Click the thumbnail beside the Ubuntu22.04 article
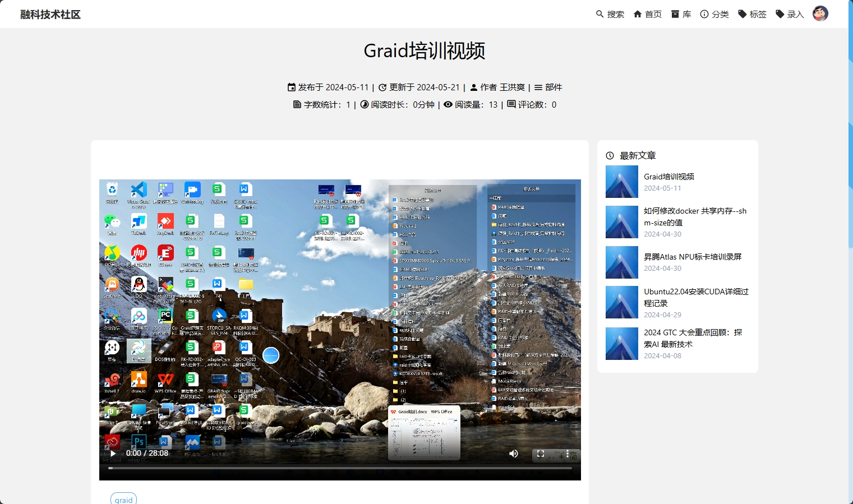Image resolution: width=853 pixels, height=504 pixels. pos(622,303)
